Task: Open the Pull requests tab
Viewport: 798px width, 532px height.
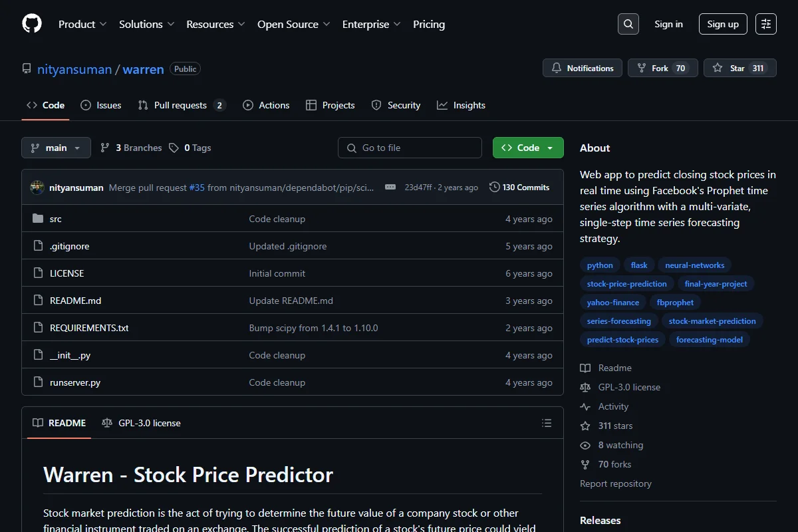Action: (x=182, y=105)
